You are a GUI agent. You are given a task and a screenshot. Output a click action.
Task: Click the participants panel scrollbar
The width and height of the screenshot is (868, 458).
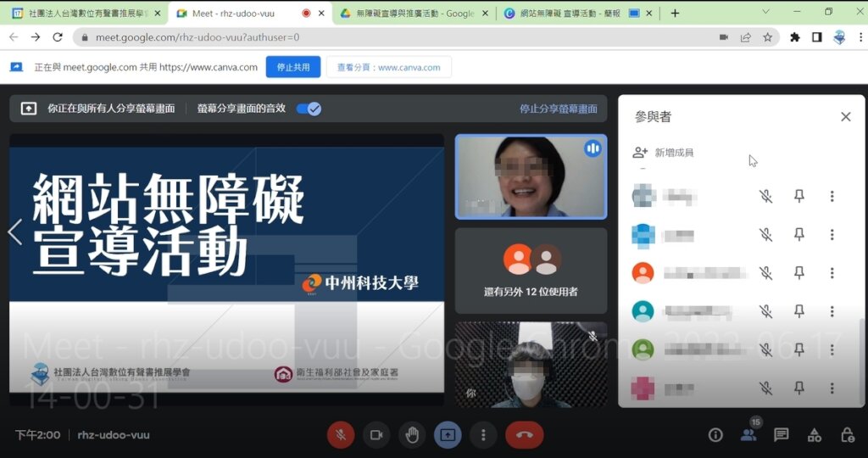pos(861,363)
